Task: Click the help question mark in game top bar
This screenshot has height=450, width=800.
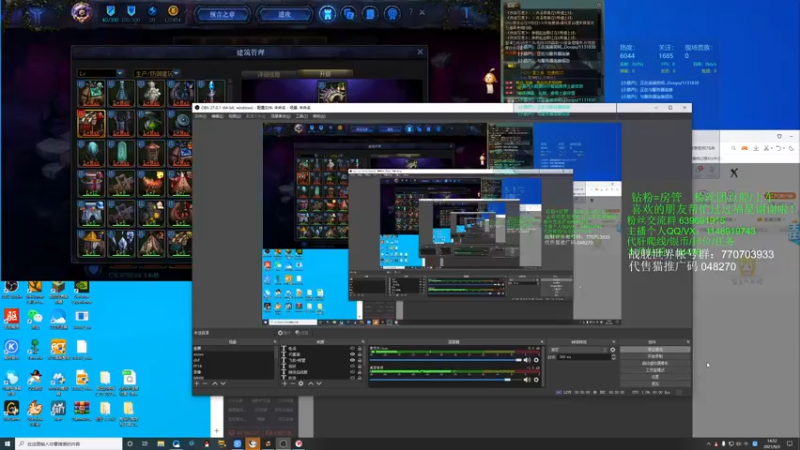Action: click(411, 12)
